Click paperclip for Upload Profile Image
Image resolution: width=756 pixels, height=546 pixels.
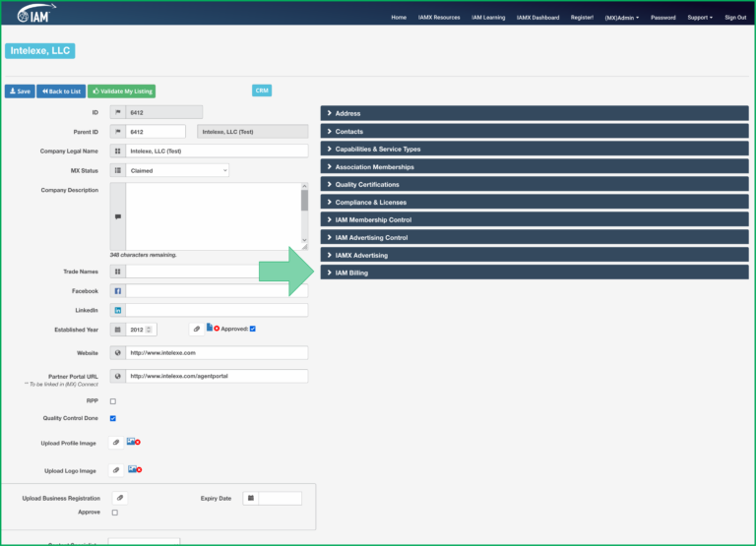tap(116, 443)
